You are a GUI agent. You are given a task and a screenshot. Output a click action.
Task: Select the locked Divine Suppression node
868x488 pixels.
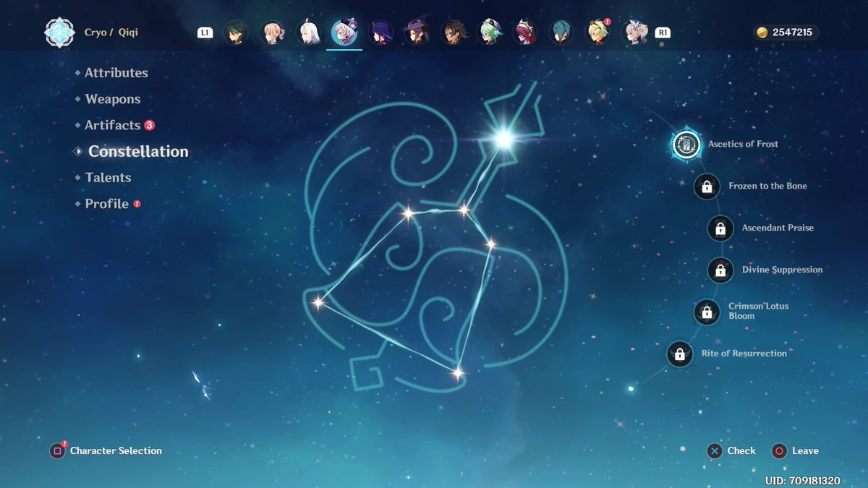720,270
